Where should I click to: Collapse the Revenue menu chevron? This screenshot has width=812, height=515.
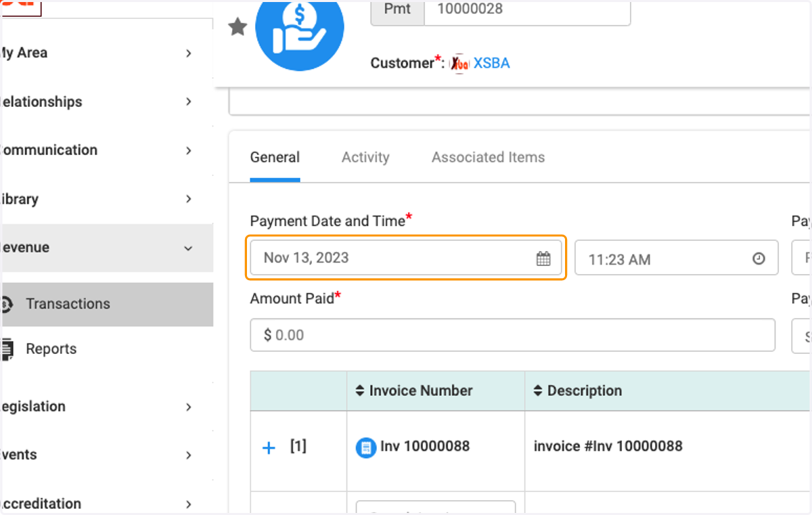pyautogui.click(x=189, y=248)
